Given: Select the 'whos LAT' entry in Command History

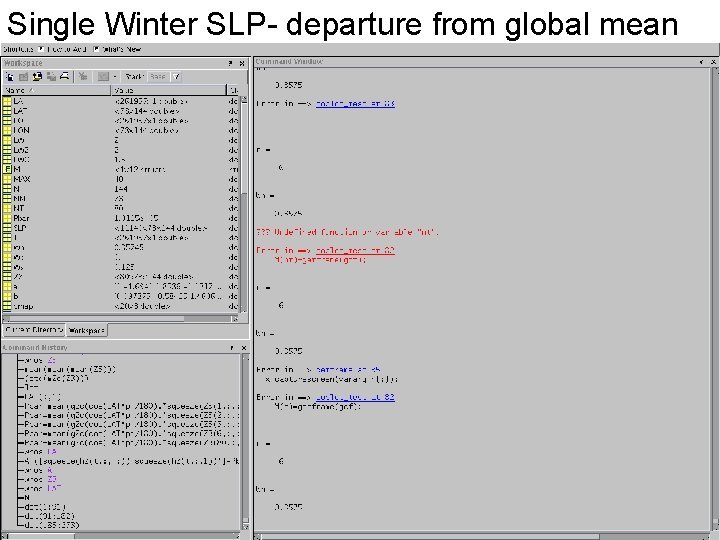Looking at the screenshot, I should click(43, 489).
